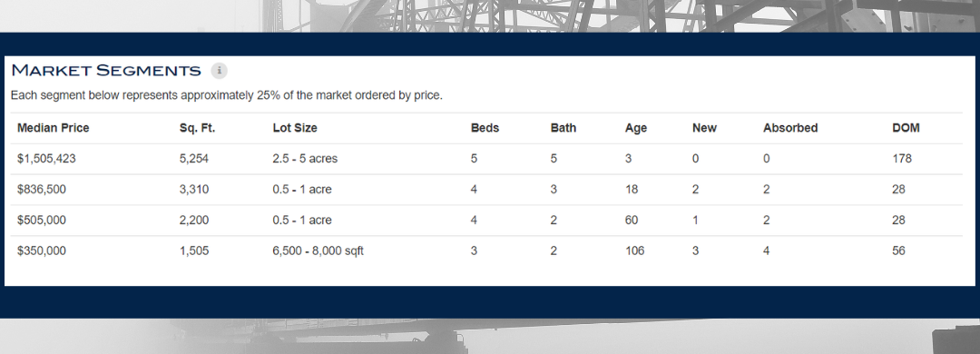The image size is (980, 354).
Task: Click the Bath column header
Action: pos(563,128)
